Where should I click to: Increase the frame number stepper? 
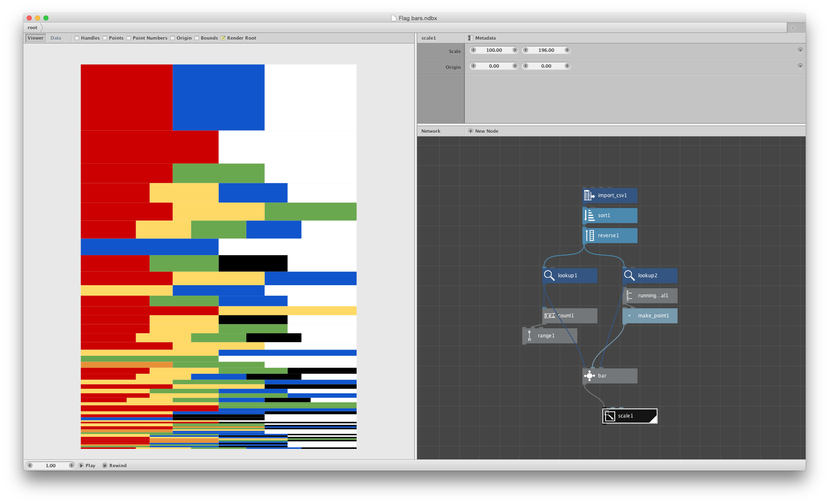(x=71, y=465)
